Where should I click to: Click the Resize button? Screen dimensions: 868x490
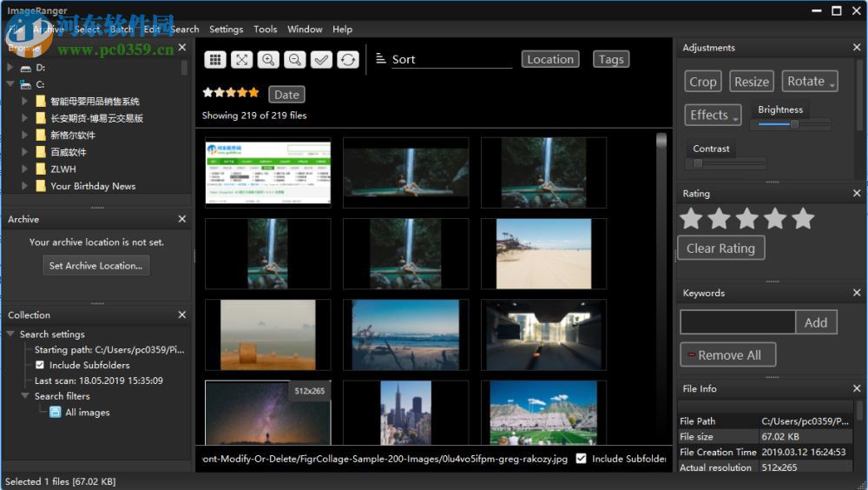[x=751, y=82]
